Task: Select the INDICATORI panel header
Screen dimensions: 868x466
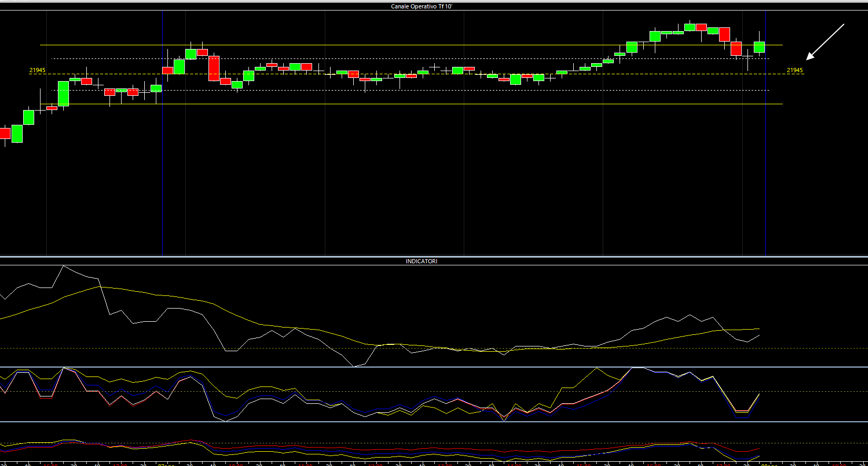Action: point(421,261)
